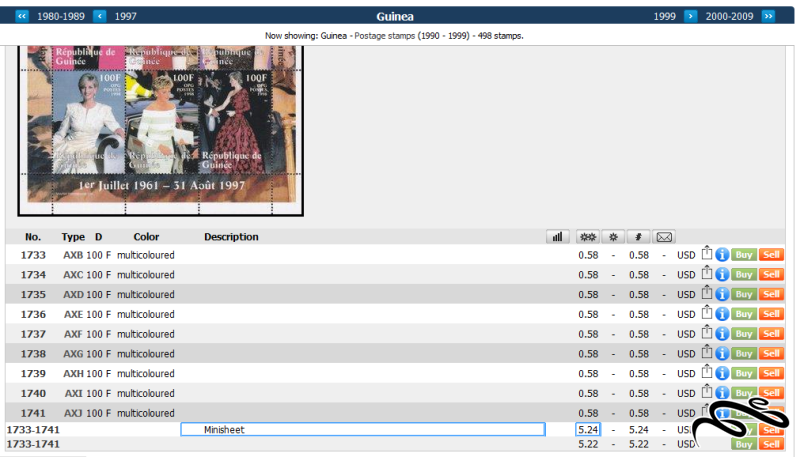Go to next year 1999 arrow
The width and height of the screenshot is (800, 457).
[690, 16]
